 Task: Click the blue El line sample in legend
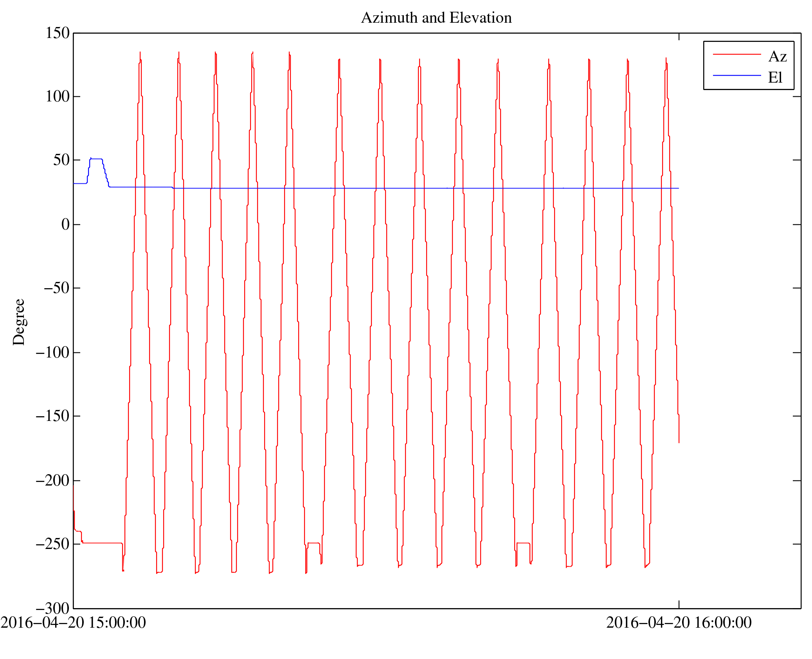tap(736, 75)
